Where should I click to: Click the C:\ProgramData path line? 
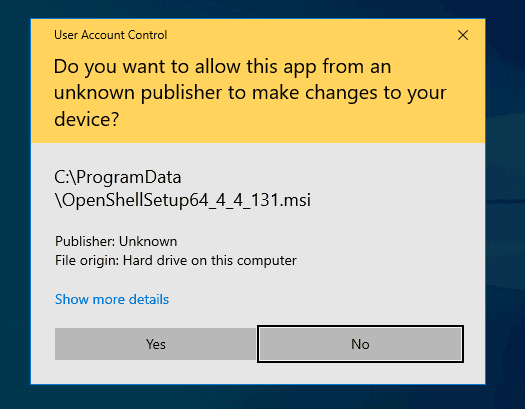pyautogui.click(x=118, y=177)
